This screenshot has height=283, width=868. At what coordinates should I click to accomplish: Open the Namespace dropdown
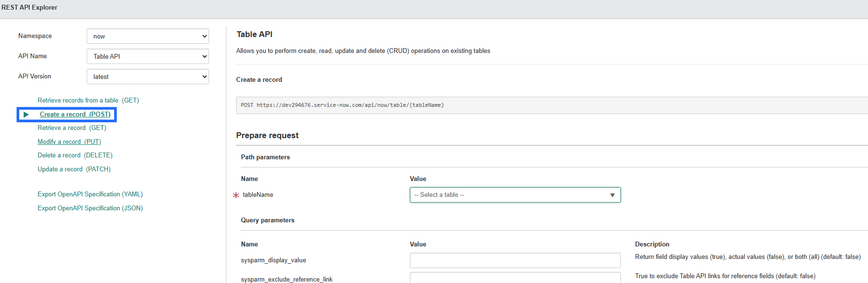click(x=147, y=36)
